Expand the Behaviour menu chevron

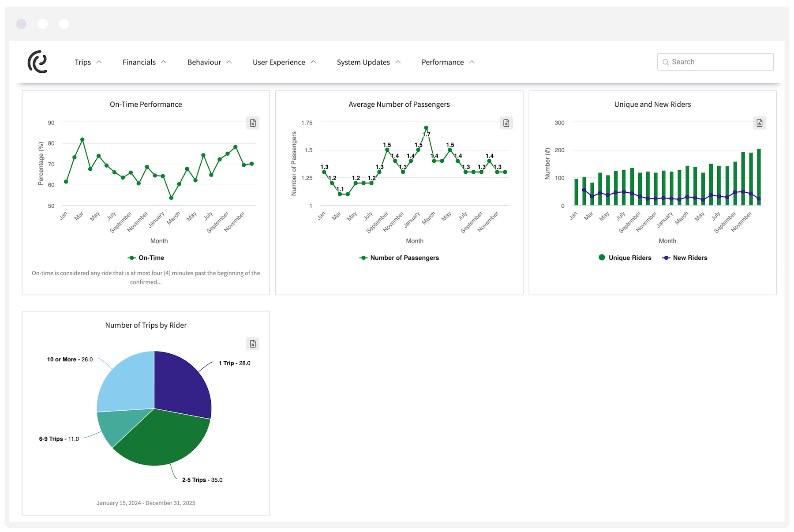point(229,62)
